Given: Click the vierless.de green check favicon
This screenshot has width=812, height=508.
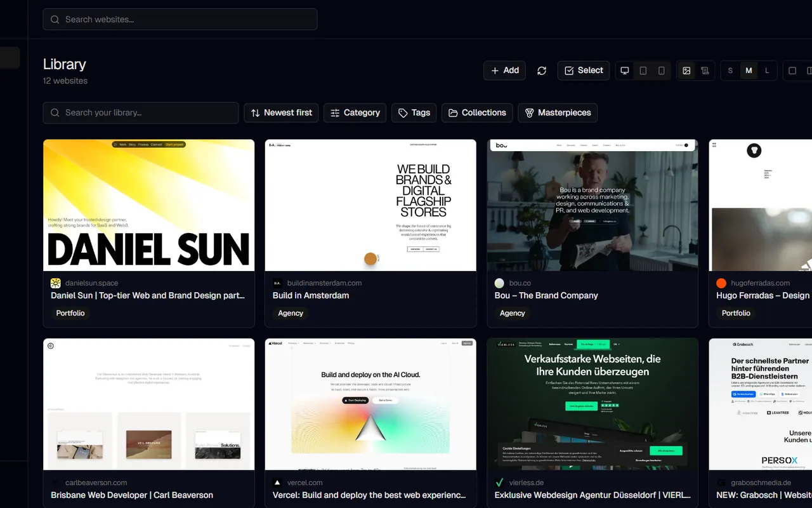Looking at the screenshot, I should pos(499,483).
